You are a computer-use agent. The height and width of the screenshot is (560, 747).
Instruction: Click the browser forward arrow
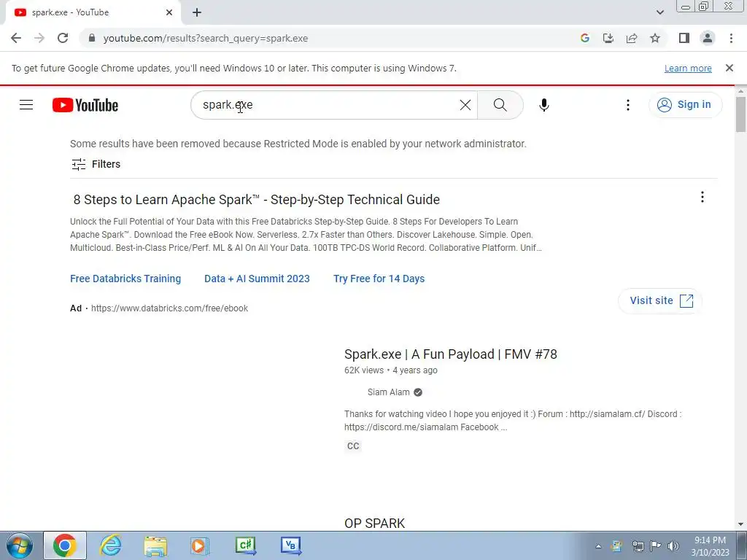pos(39,38)
